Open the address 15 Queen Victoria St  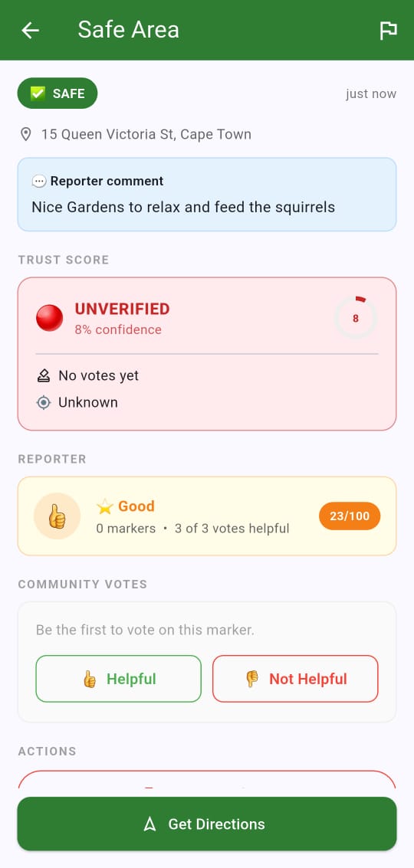tap(146, 135)
